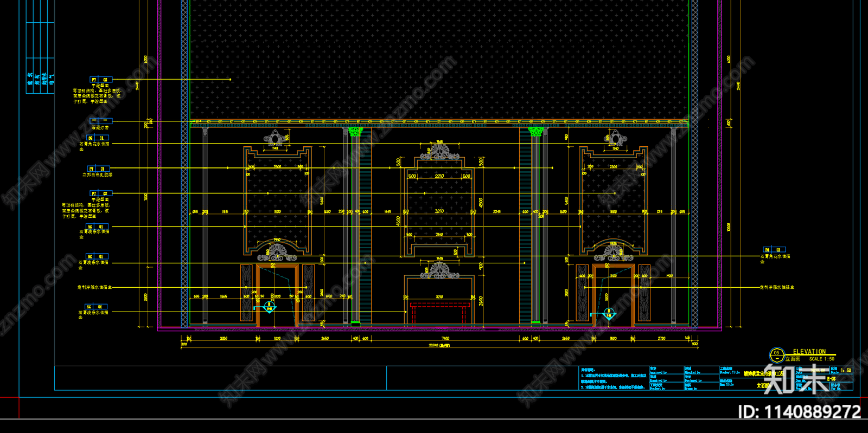
Task: Click the Project Title cell in title block
Action: click(730, 373)
